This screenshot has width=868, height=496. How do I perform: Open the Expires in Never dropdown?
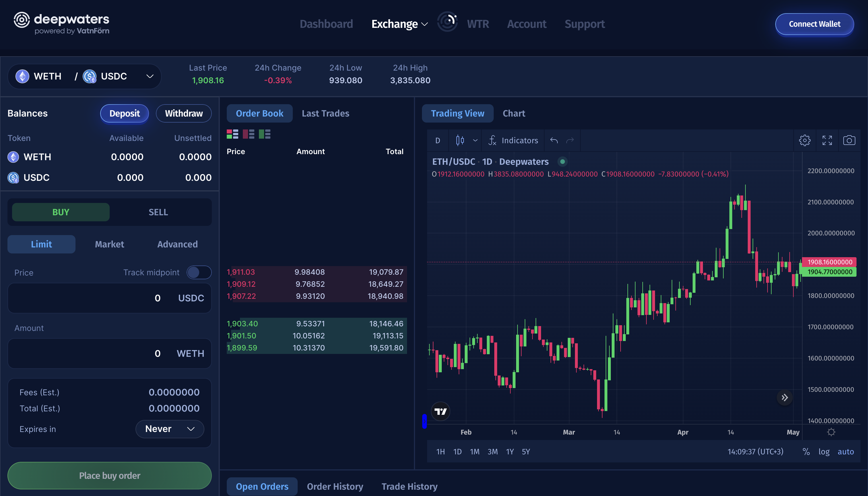[x=170, y=429]
